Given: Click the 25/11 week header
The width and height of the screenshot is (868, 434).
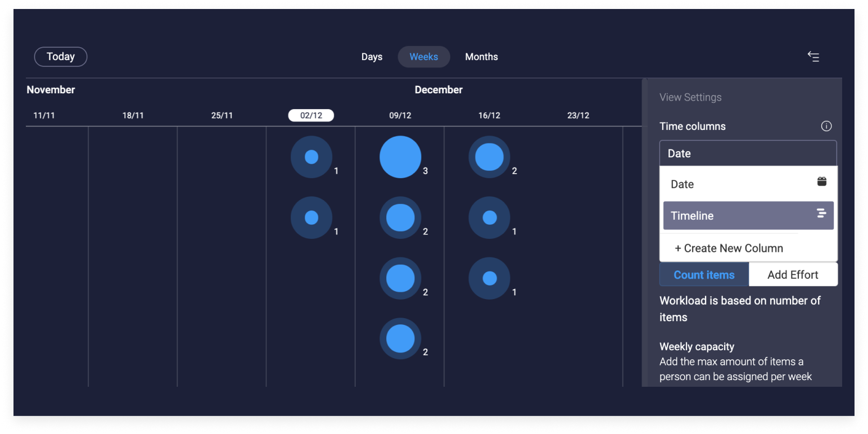Looking at the screenshot, I should (222, 115).
